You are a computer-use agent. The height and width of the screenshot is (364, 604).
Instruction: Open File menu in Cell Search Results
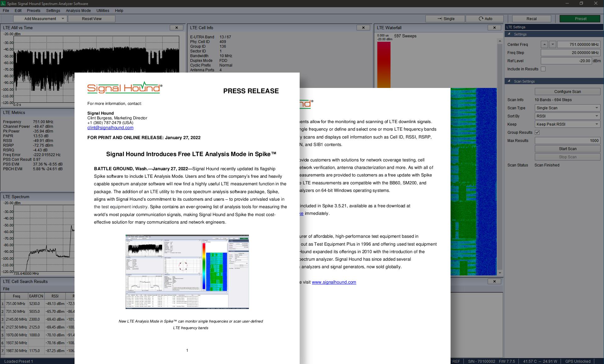pyautogui.click(x=6, y=289)
